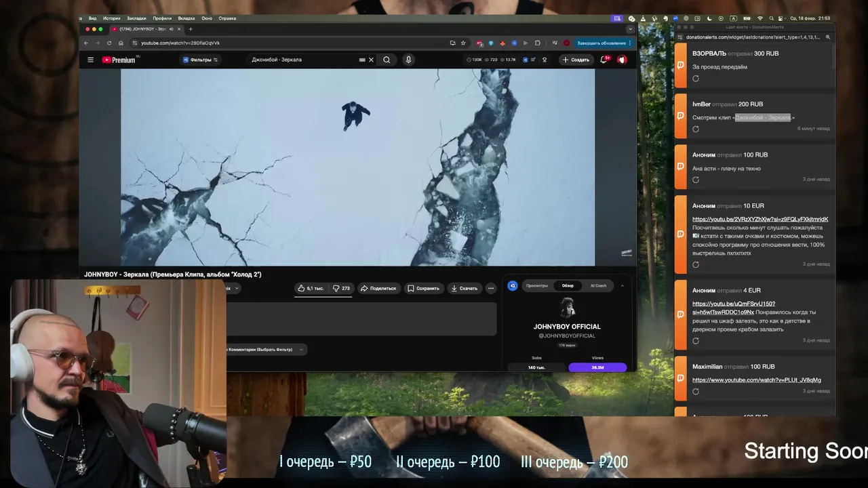Toggle Focus moon icon in menu bar

709,18
